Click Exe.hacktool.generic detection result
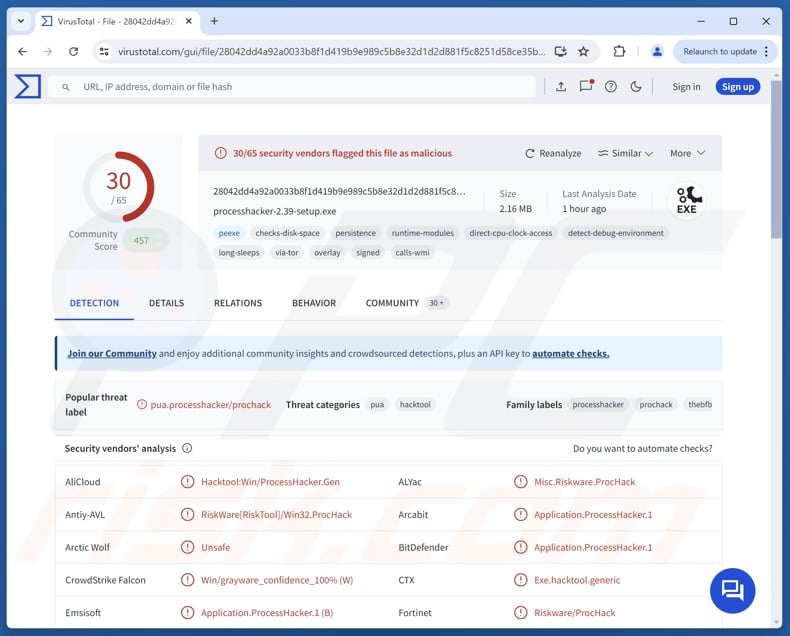This screenshot has height=636, width=790. pos(577,580)
